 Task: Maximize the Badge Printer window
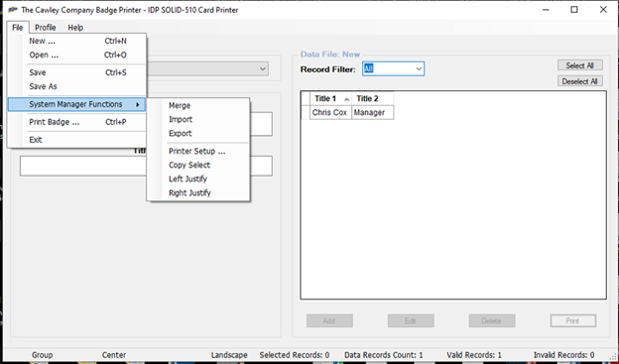coord(574,10)
